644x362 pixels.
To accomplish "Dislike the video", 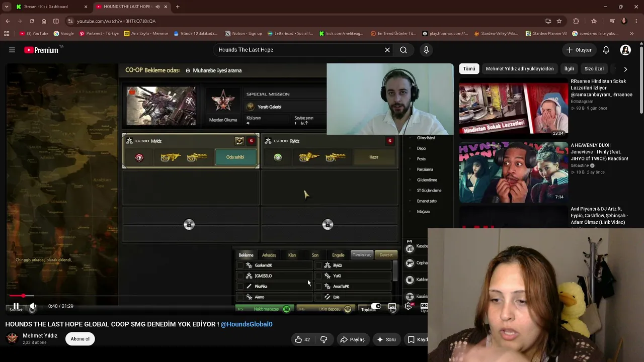I will (324, 339).
